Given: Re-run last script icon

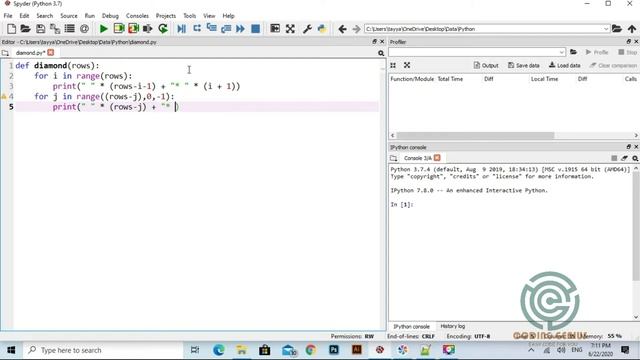Looking at the screenshot, I should (163, 29).
